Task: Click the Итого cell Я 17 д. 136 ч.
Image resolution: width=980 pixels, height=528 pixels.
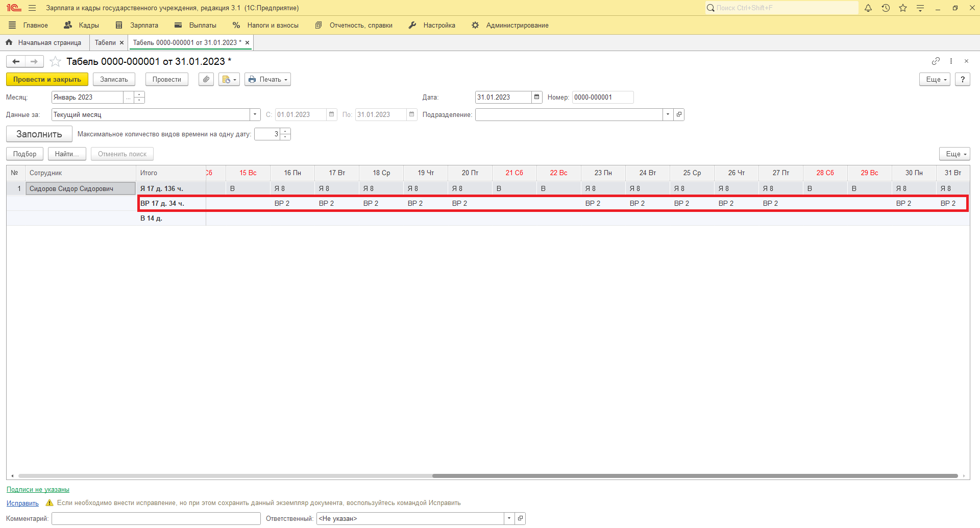Action: point(171,189)
